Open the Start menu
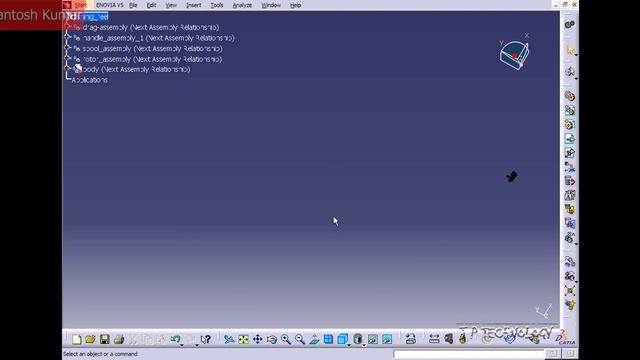The height and width of the screenshot is (360, 640). click(80, 5)
